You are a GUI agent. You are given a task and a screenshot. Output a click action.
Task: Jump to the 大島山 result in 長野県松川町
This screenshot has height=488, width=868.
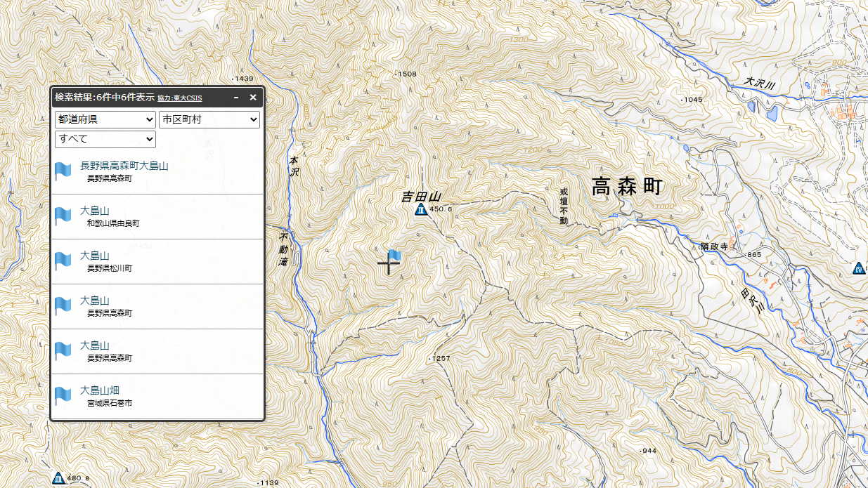tap(95, 256)
